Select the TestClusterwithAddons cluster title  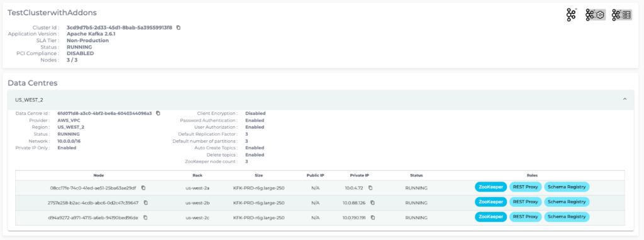pyautogui.click(x=52, y=13)
